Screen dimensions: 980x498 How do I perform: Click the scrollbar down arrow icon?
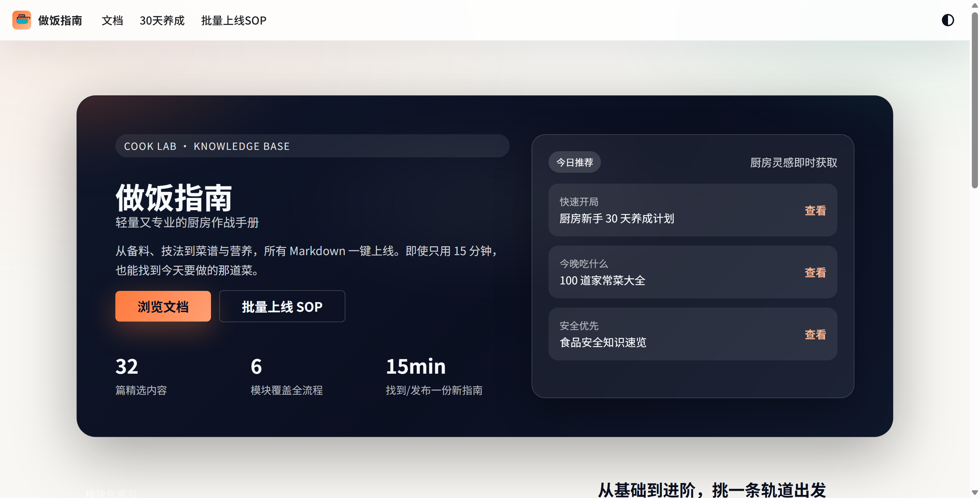tap(976, 493)
